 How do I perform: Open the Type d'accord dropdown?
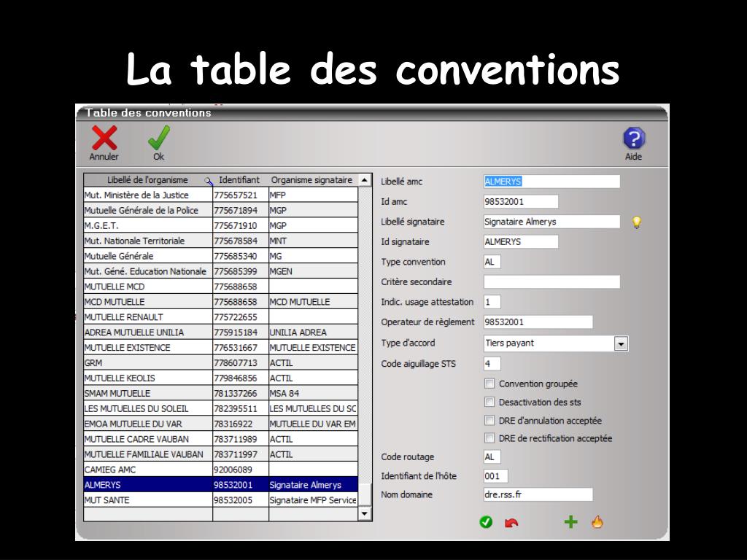(x=621, y=343)
